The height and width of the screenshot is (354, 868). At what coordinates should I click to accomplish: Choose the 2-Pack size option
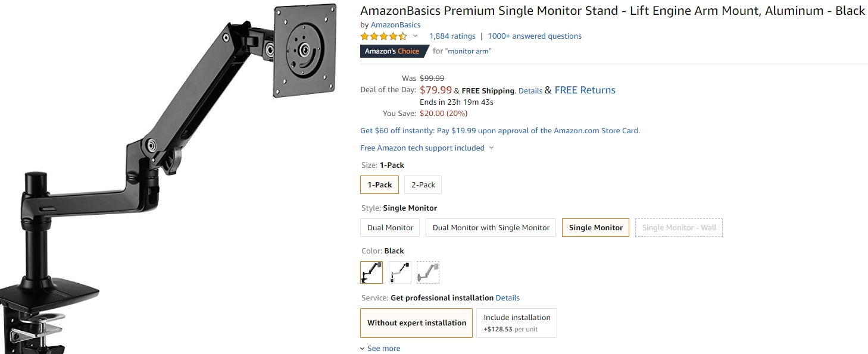pos(423,185)
